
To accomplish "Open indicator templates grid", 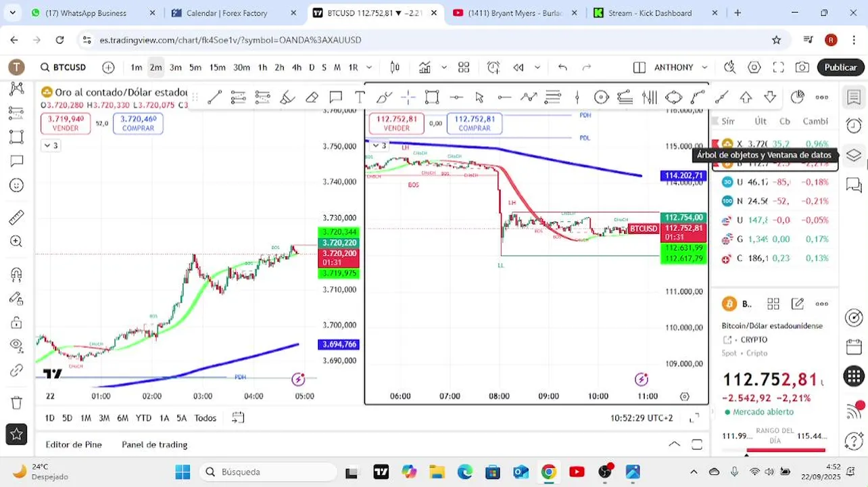I will pyautogui.click(x=464, y=67).
